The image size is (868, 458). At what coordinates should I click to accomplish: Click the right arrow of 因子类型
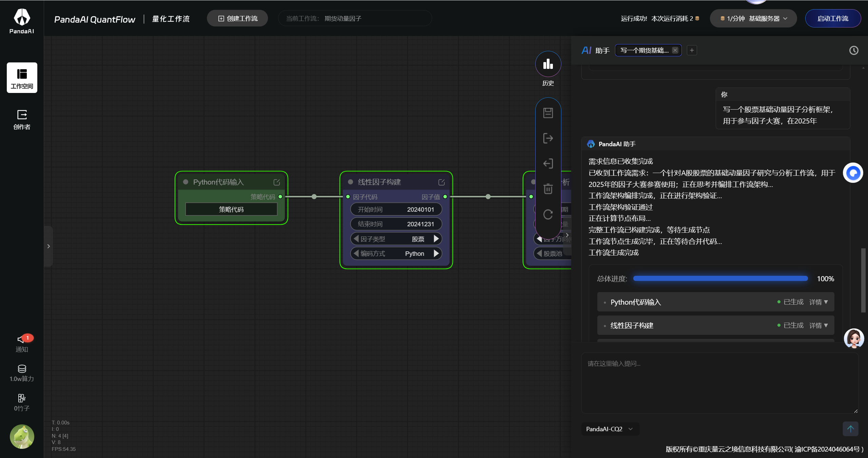pos(436,239)
